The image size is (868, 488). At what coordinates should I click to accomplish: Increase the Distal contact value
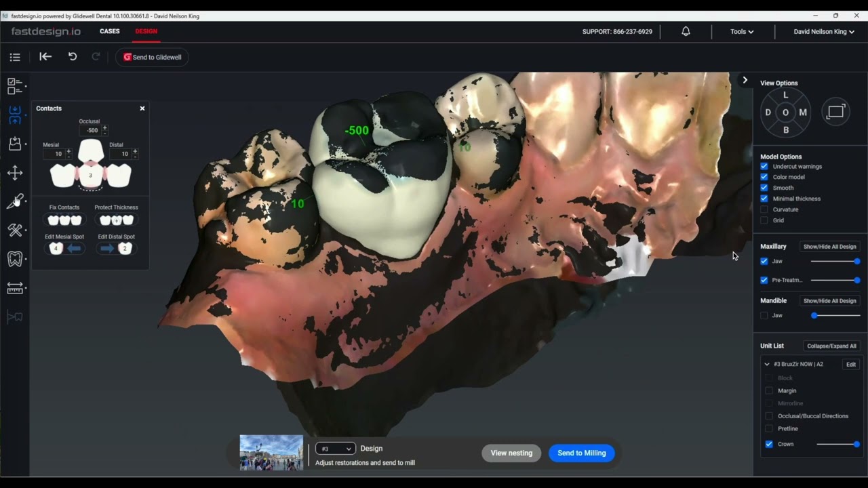(x=135, y=151)
